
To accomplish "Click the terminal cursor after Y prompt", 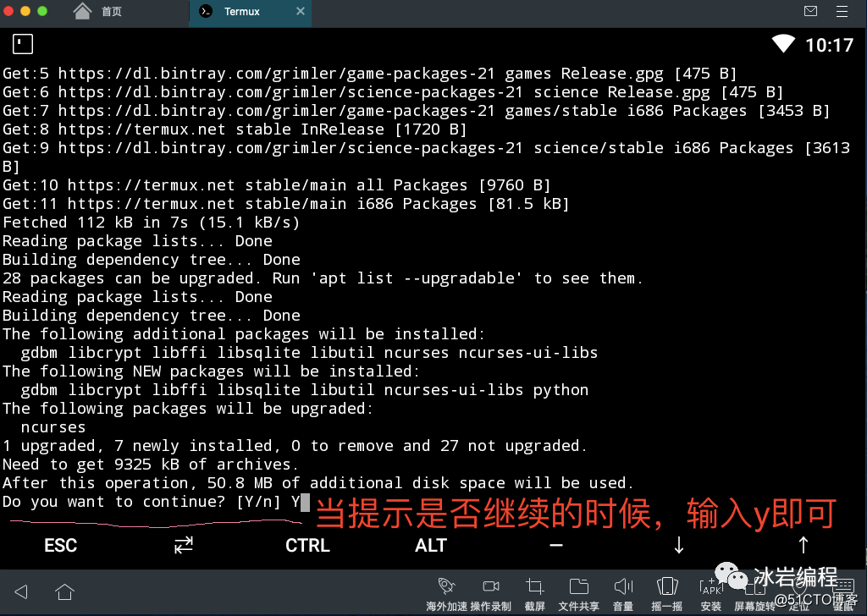I will click(x=305, y=502).
